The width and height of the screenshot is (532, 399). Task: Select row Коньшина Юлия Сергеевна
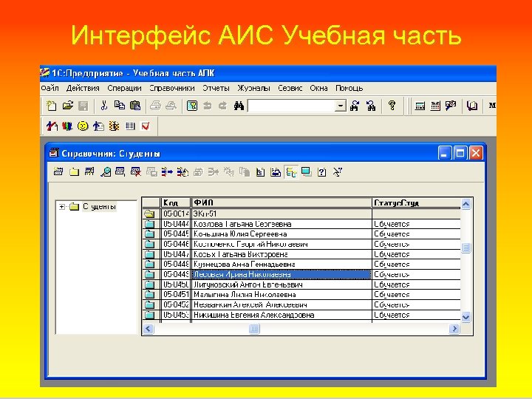(x=301, y=234)
